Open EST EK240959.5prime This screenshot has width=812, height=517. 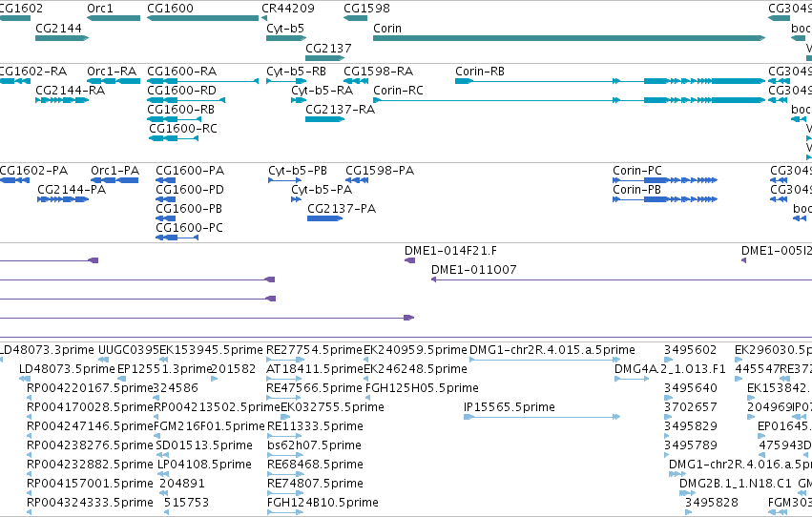tap(415, 350)
